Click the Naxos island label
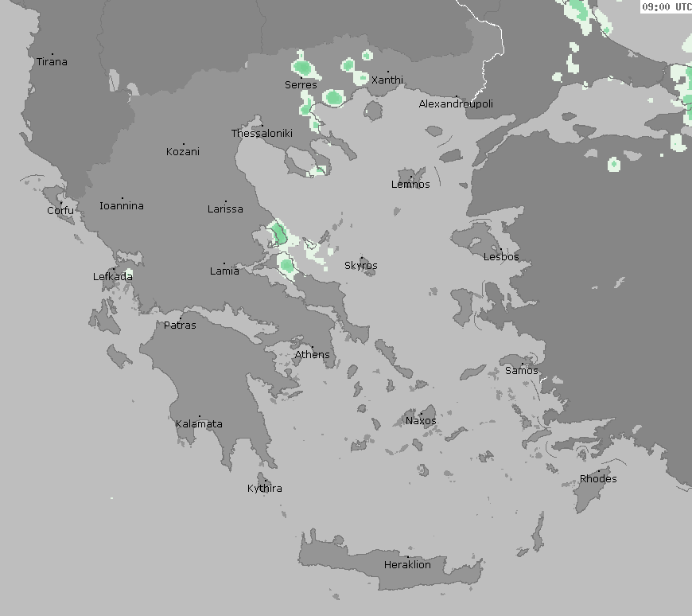692x616 pixels. pos(421,421)
